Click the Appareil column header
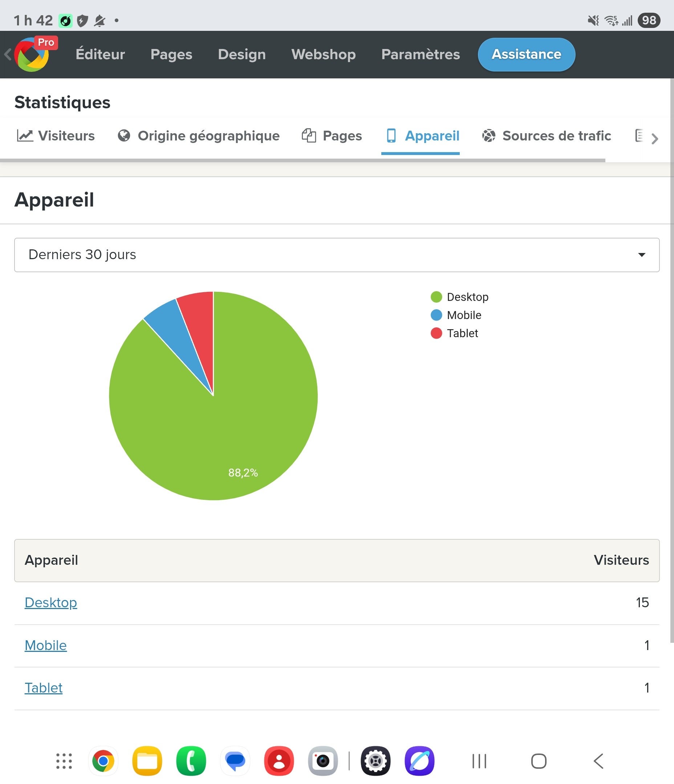Image resolution: width=674 pixels, height=784 pixels. click(x=51, y=560)
